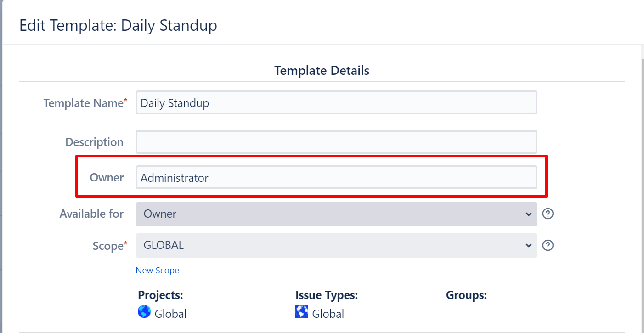Click the Owner label text

pos(107,178)
